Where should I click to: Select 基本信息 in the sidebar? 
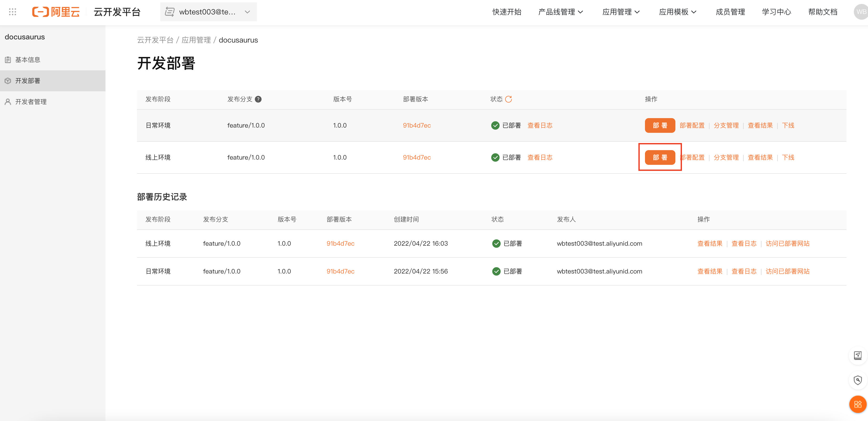click(x=52, y=60)
